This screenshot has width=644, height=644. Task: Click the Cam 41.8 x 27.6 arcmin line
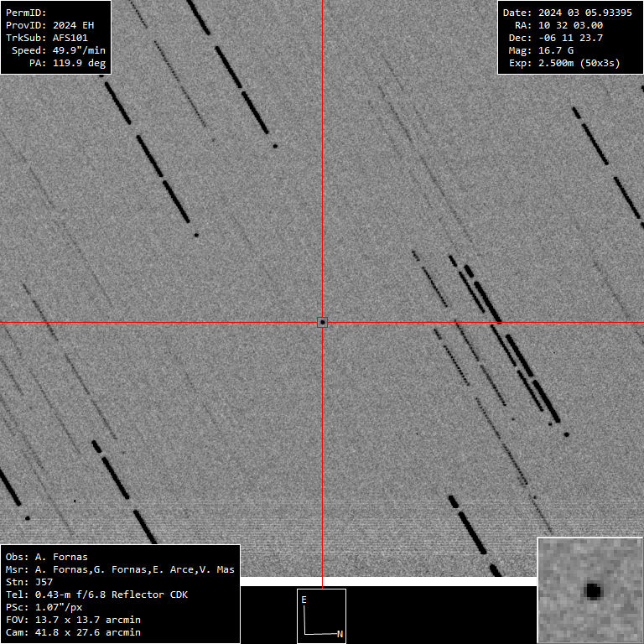(x=73, y=632)
